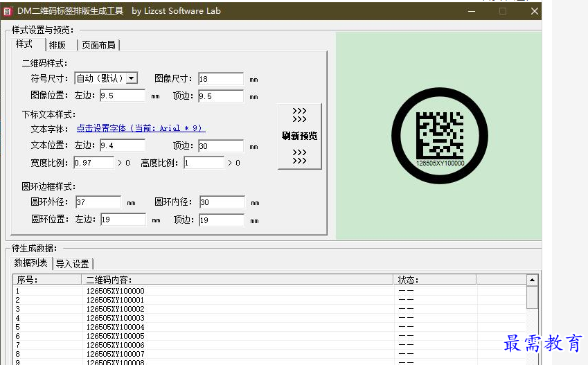Click the app icon in title bar
This screenshot has height=365, width=588.
(x=8, y=11)
